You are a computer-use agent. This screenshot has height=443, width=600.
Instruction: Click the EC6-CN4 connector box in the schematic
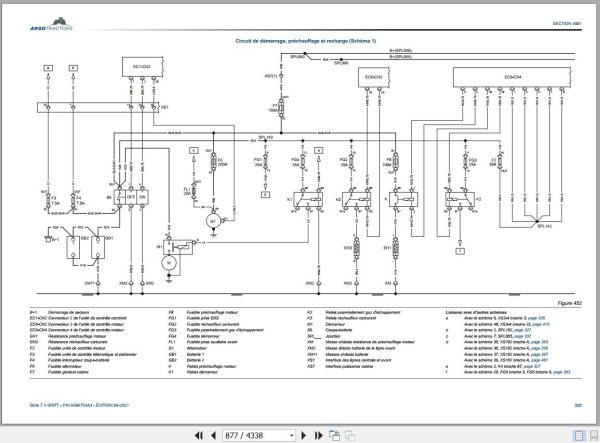point(512,77)
